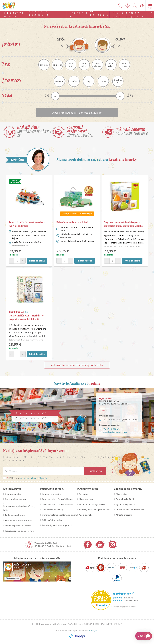
Task: Open the Instagram social icon
Action: 112,544
